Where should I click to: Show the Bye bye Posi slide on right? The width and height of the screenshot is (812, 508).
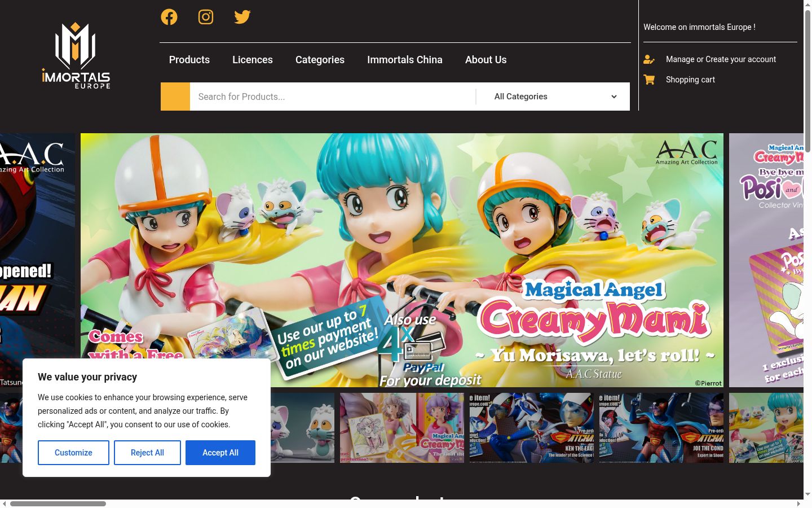(766, 260)
